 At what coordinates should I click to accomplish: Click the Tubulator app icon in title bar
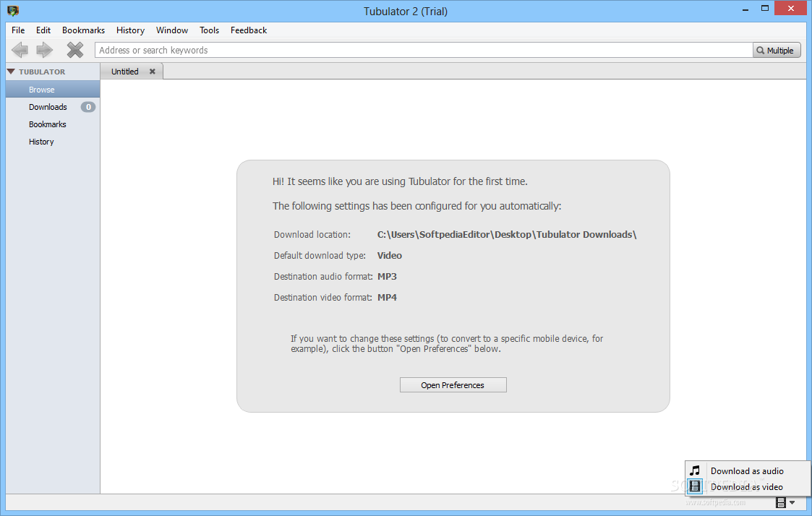(x=13, y=11)
